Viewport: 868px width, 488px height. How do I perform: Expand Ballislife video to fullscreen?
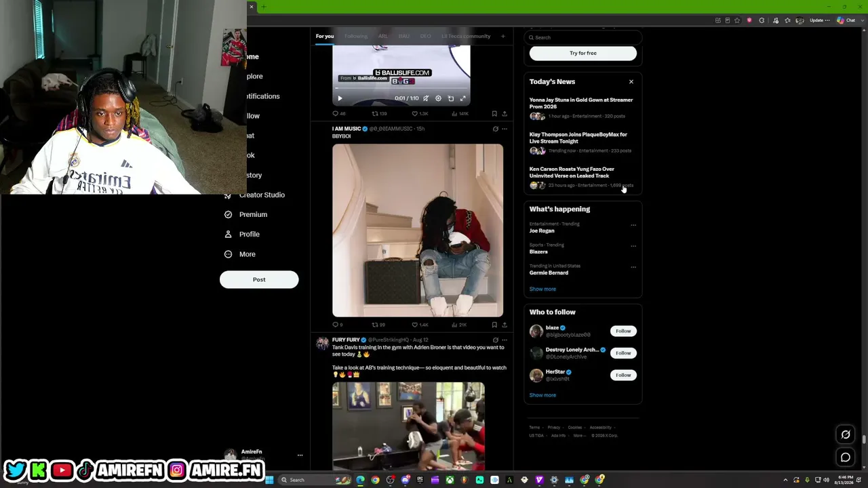pos(463,98)
